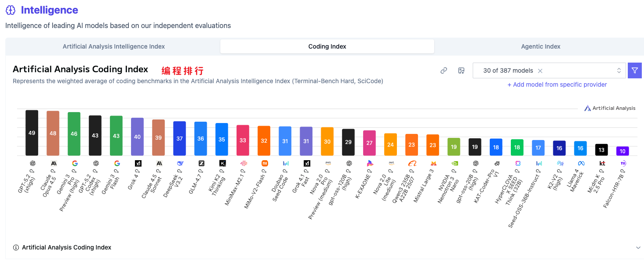Click '+ Add model from specific provider' link
The height and width of the screenshot is (260, 644).
(557, 84)
